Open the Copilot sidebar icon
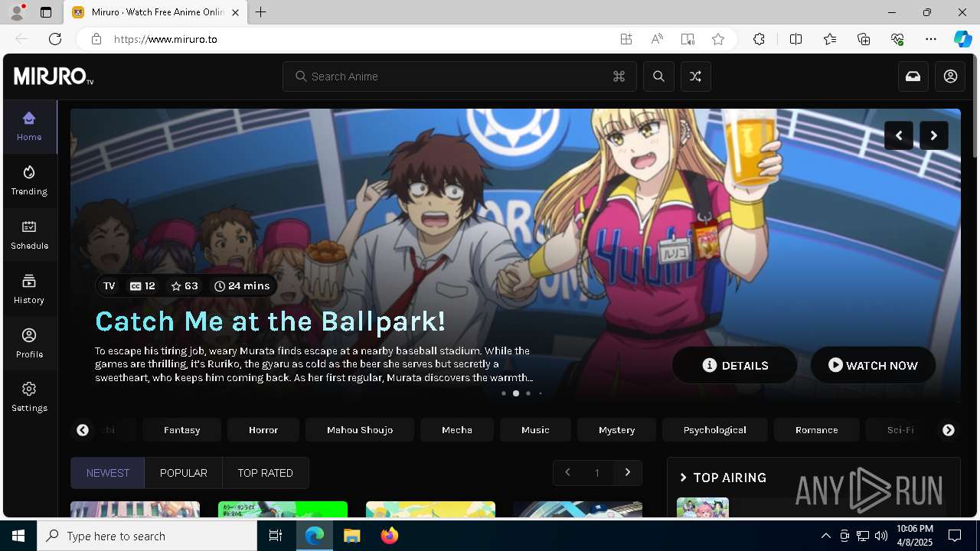This screenshot has width=980, height=551. pyautogui.click(x=962, y=39)
